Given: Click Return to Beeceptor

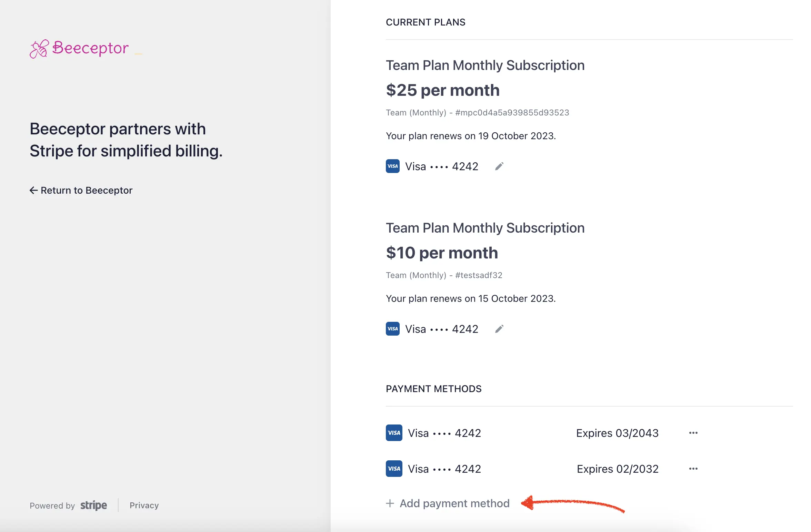Looking at the screenshot, I should pos(86,190).
